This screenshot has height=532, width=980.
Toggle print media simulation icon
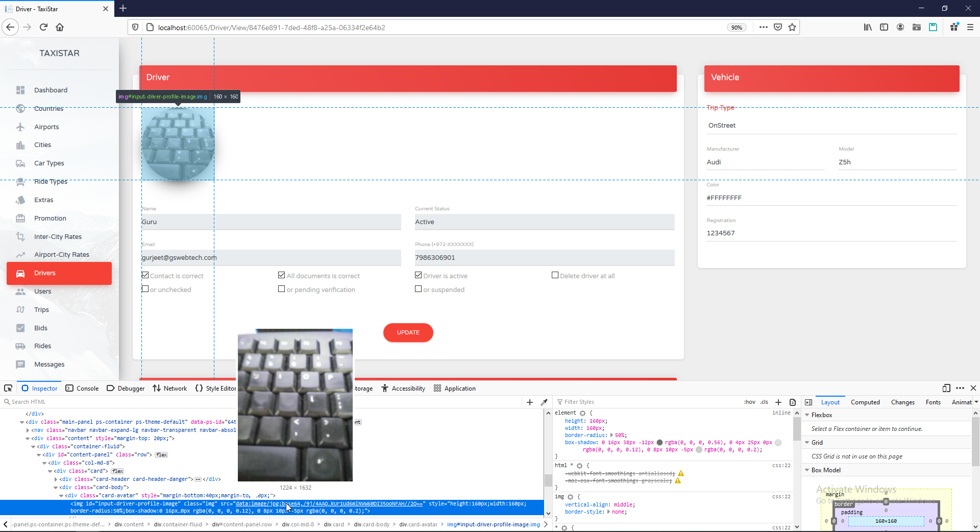point(793,402)
